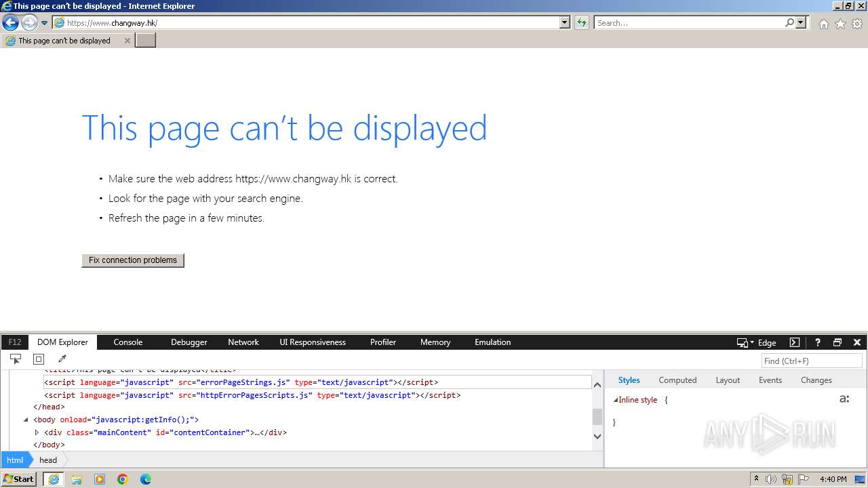Refresh the page using the refresh icon

click(581, 22)
